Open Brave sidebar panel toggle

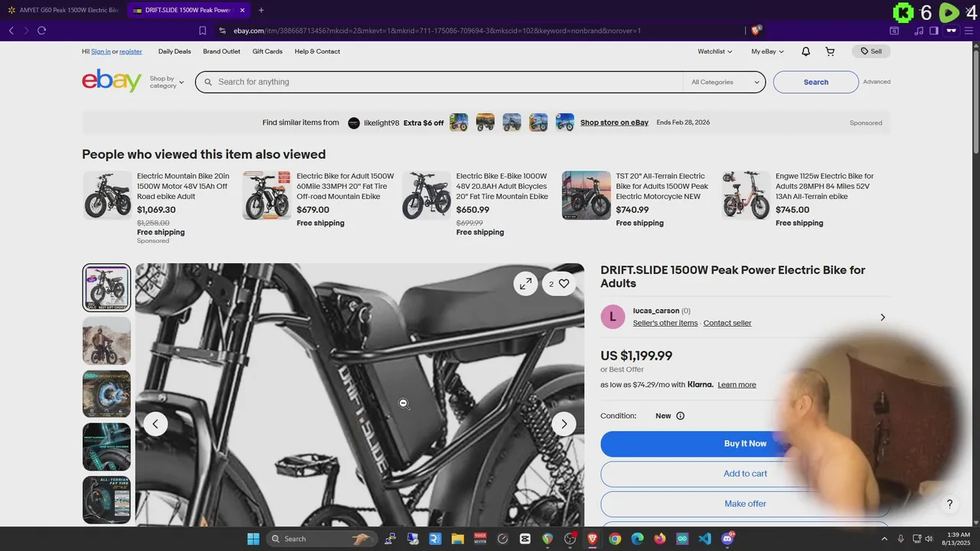tap(934, 31)
